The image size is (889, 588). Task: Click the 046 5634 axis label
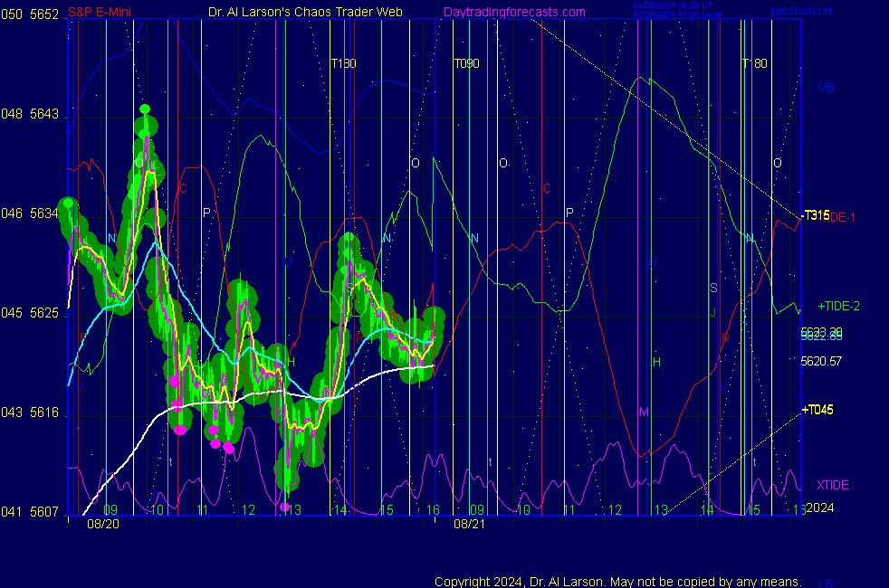coord(30,213)
